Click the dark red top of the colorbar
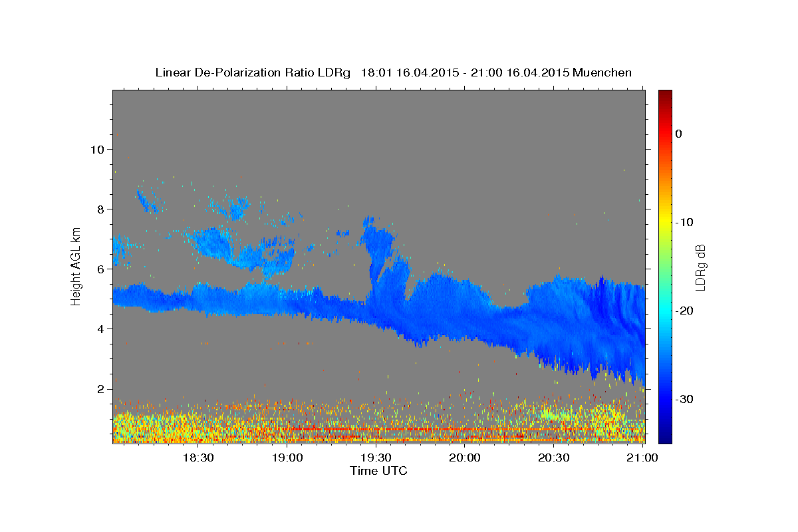Screen dimensions: 798x532 pyautogui.click(x=665, y=94)
